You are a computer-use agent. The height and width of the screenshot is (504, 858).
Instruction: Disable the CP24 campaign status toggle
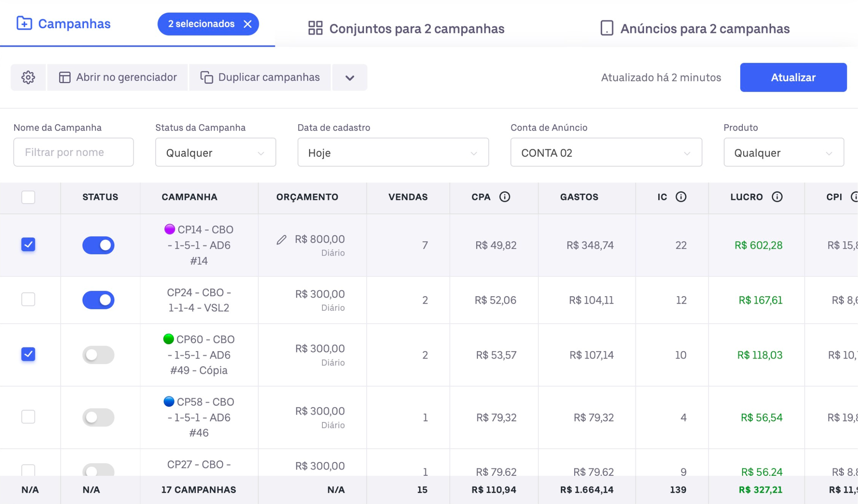(98, 300)
